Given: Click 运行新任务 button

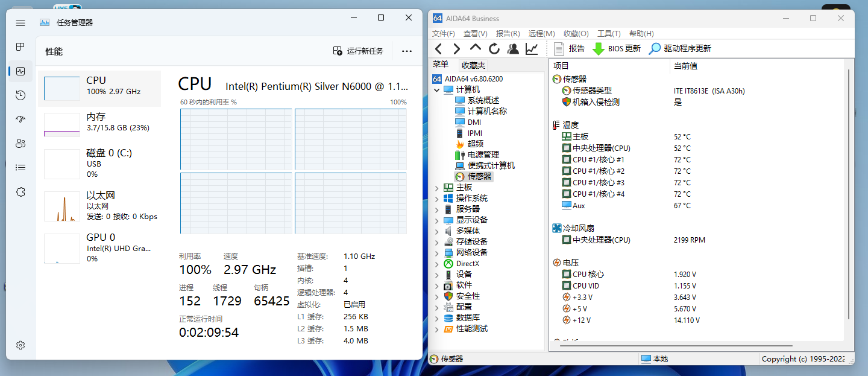Looking at the screenshot, I should [x=358, y=51].
